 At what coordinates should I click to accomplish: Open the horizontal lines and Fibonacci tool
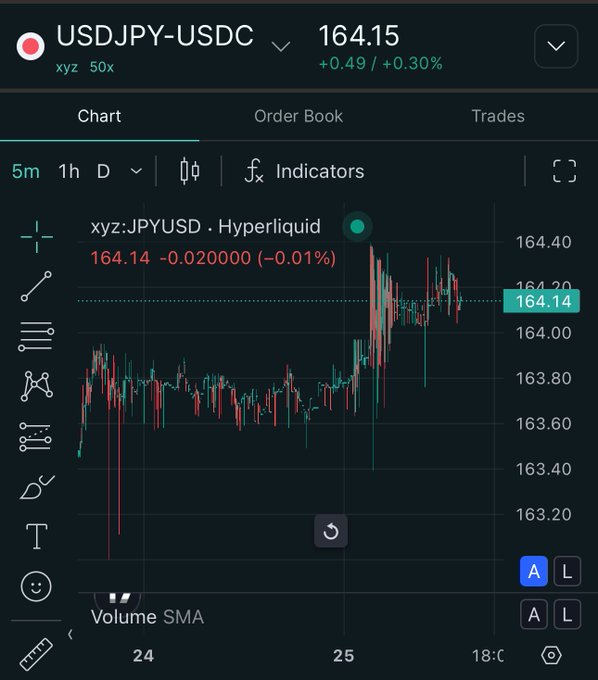pyautogui.click(x=36, y=336)
